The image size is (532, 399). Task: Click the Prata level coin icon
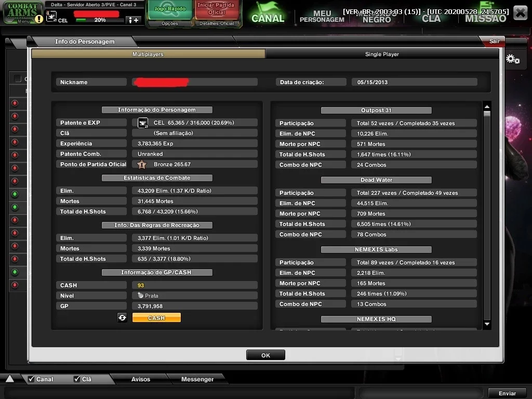[x=140, y=296]
